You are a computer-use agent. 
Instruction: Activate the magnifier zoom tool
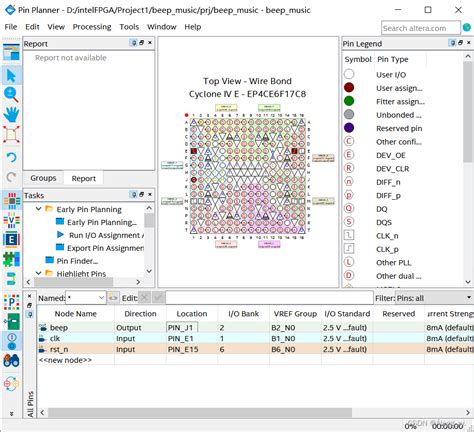coord(11,94)
